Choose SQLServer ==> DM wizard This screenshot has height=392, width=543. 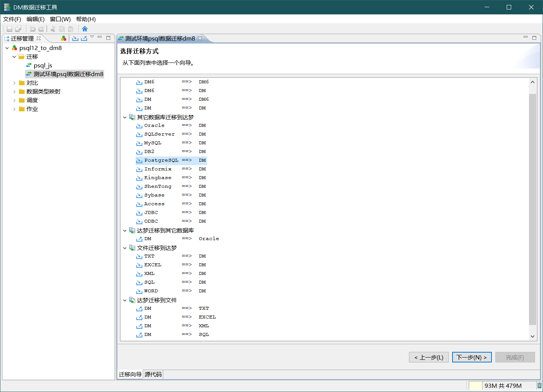(x=171, y=134)
